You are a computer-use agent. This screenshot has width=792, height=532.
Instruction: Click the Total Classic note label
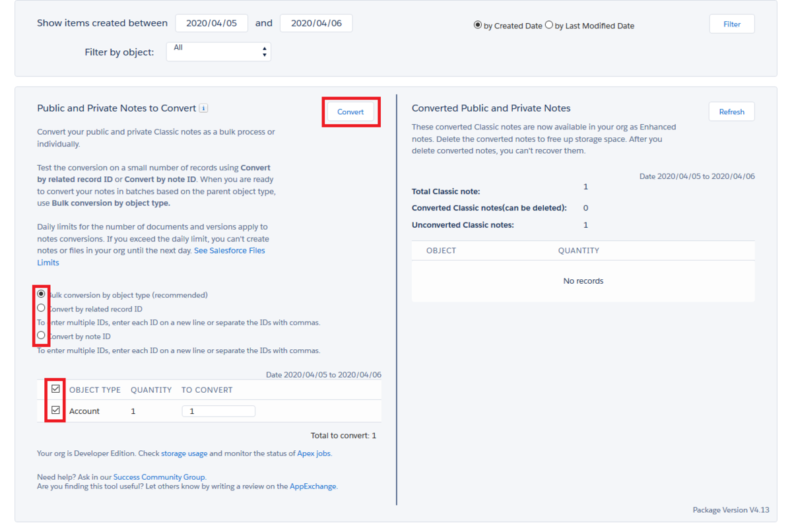pos(446,191)
